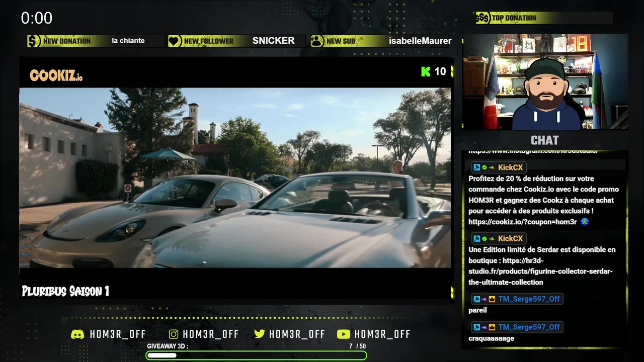Click the Discord logo icon
Viewport: 644px width, 362px height.
pyautogui.click(x=77, y=334)
